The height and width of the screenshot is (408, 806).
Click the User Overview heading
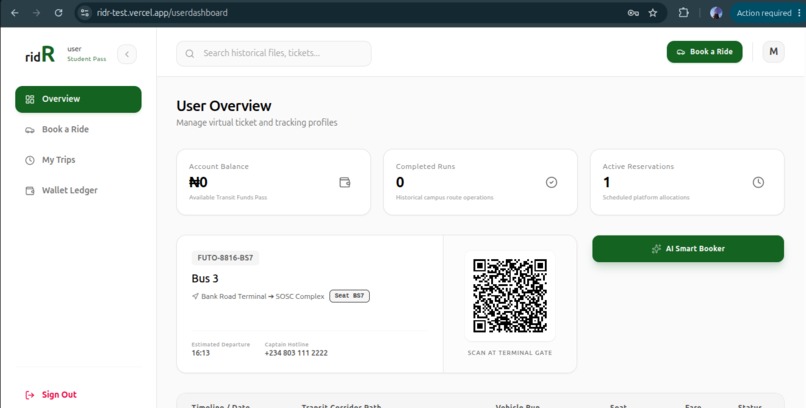(224, 106)
